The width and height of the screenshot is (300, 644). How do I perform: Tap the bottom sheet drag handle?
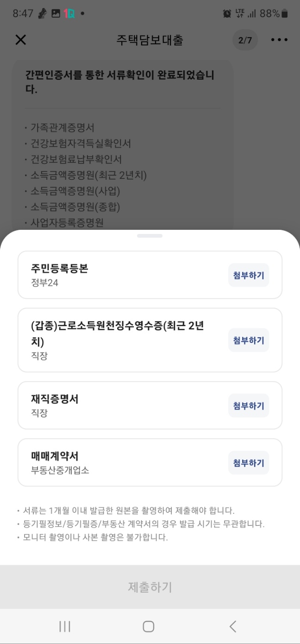click(150, 235)
